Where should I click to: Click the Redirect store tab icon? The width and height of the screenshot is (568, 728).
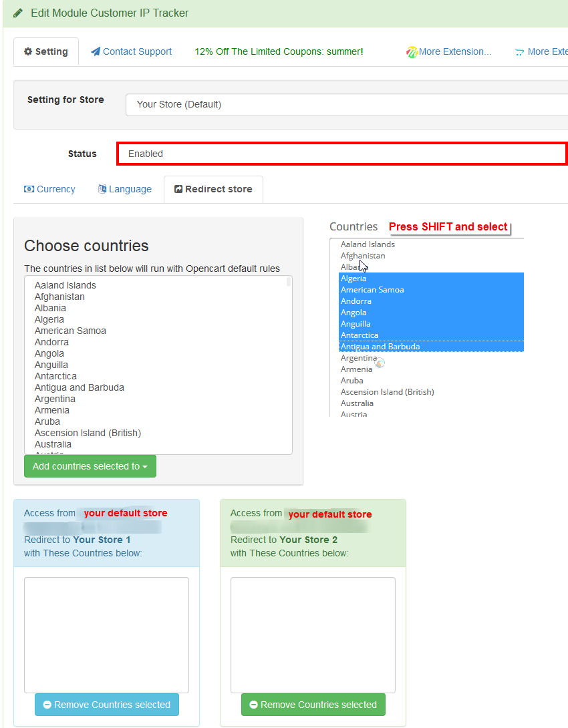coord(178,189)
